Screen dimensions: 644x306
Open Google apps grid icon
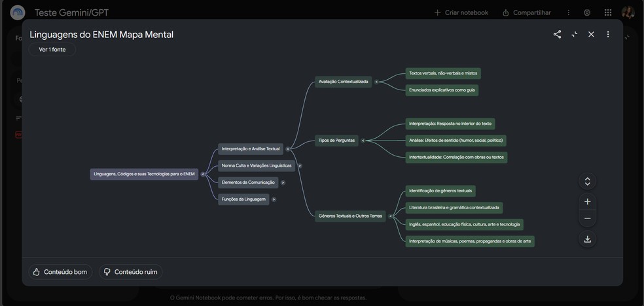608,12
